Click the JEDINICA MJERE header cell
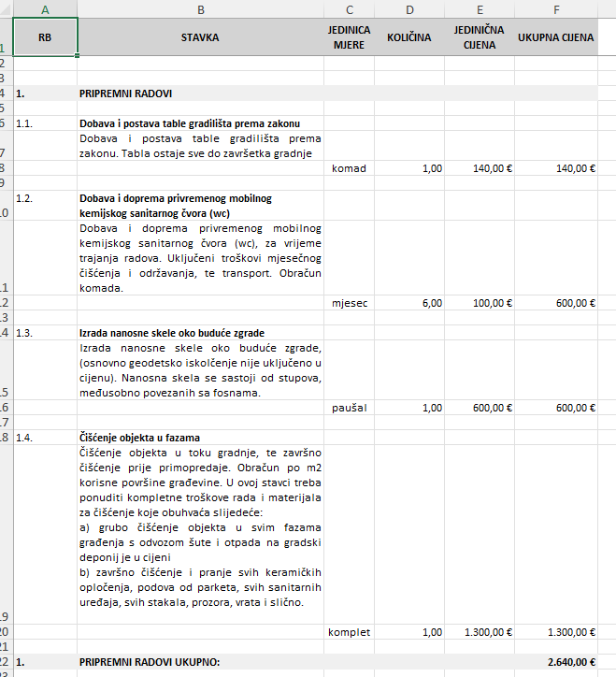The width and height of the screenshot is (616, 677). (349, 37)
